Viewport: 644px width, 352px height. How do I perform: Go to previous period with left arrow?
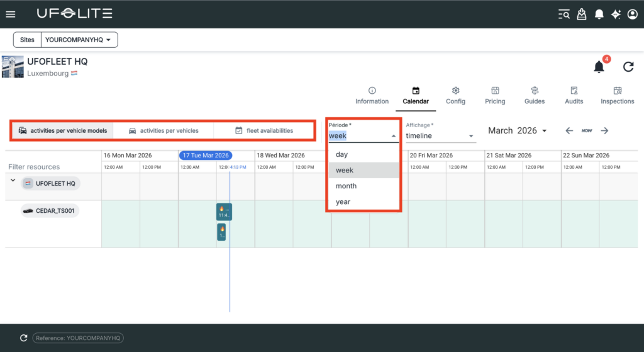tap(569, 130)
